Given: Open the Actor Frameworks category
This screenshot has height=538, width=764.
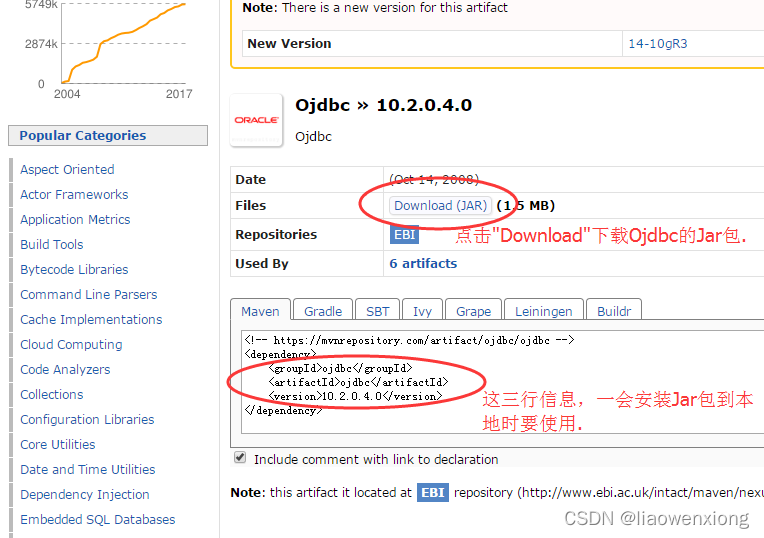Looking at the screenshot, I should click(74, 194).
